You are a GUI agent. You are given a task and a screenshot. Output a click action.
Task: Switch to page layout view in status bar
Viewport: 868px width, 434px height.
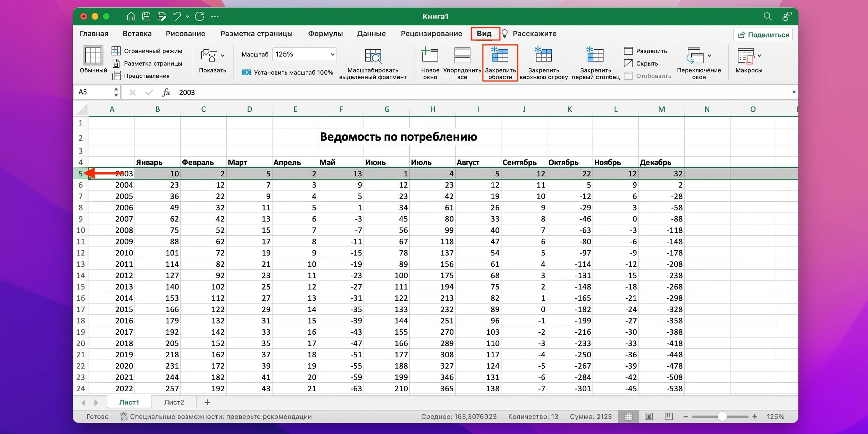pos(649,416)
